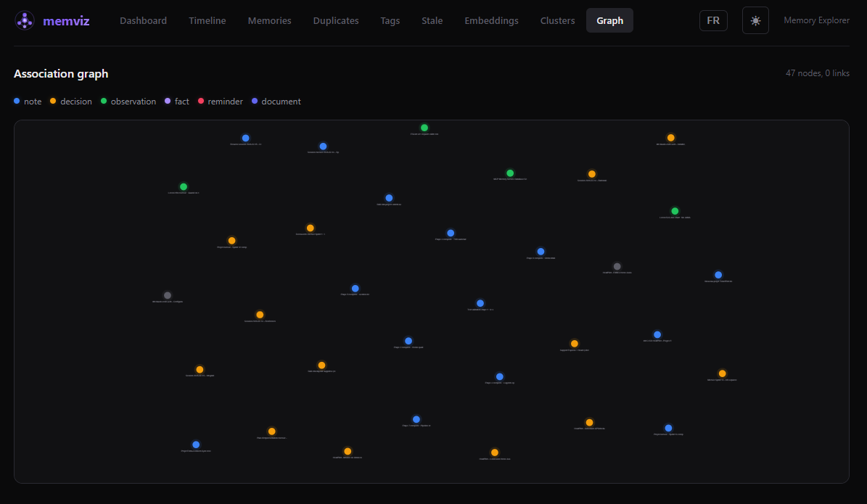Screen dimensions: 867x504
Task: Click the green observation legend dot
Action: (104, 101)
